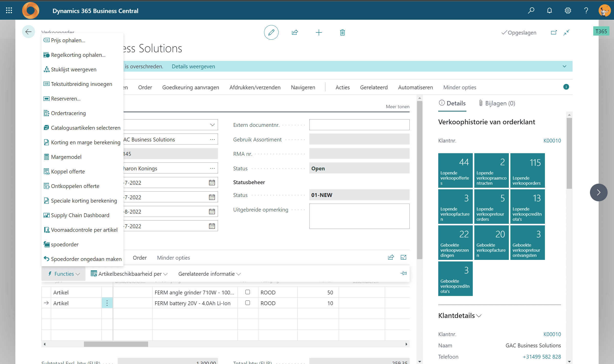Open dropdown in top form field
The image size is (614, 364).
pyautogui.click(x=212, y=125)
